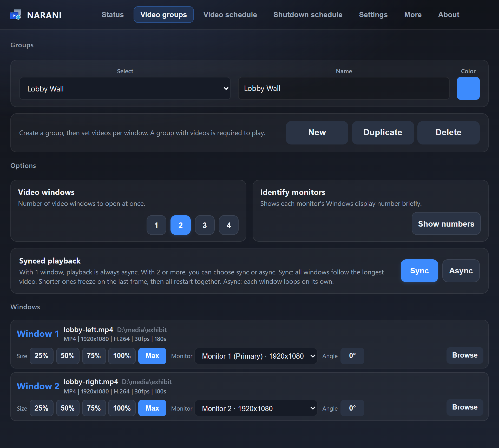
Task: Open Window 1 Monitor dropdown
Action: [256, 356]
